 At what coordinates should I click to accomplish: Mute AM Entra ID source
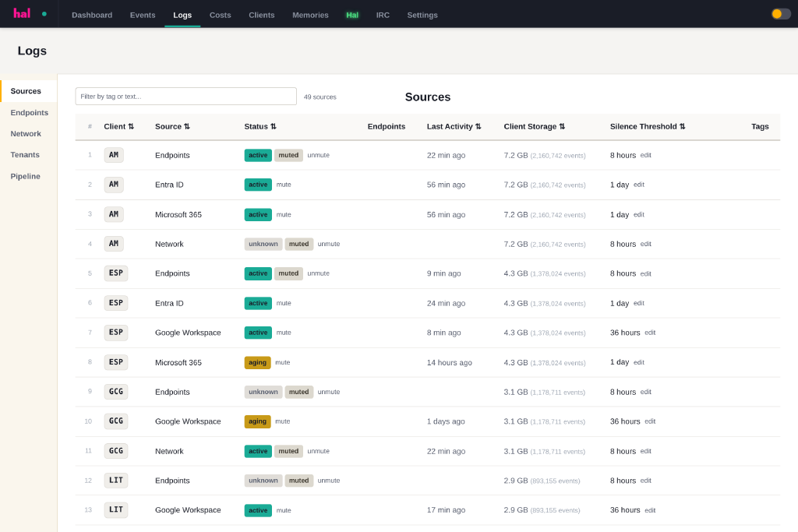[x=284, y=185]
